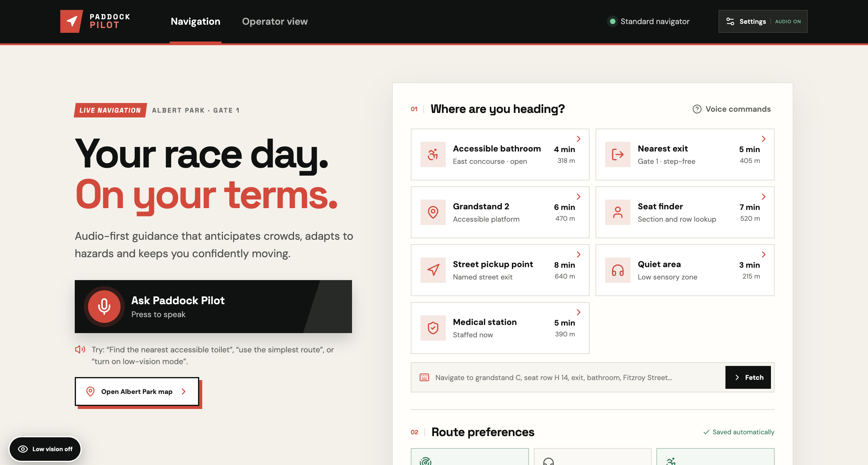Open the Navigation tab
The height and width of the screenshot is (465, 868).
tap(195, 22)
